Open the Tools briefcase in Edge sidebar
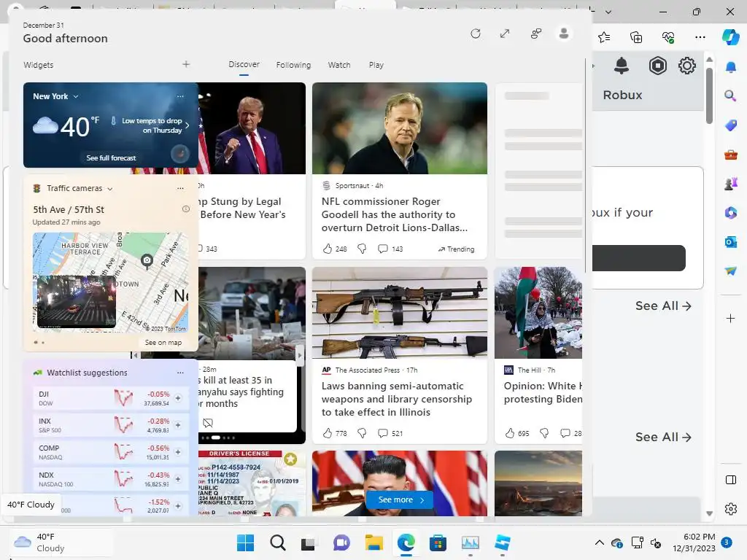This screenshot has width=747, height=560. (x=730, y=155)
